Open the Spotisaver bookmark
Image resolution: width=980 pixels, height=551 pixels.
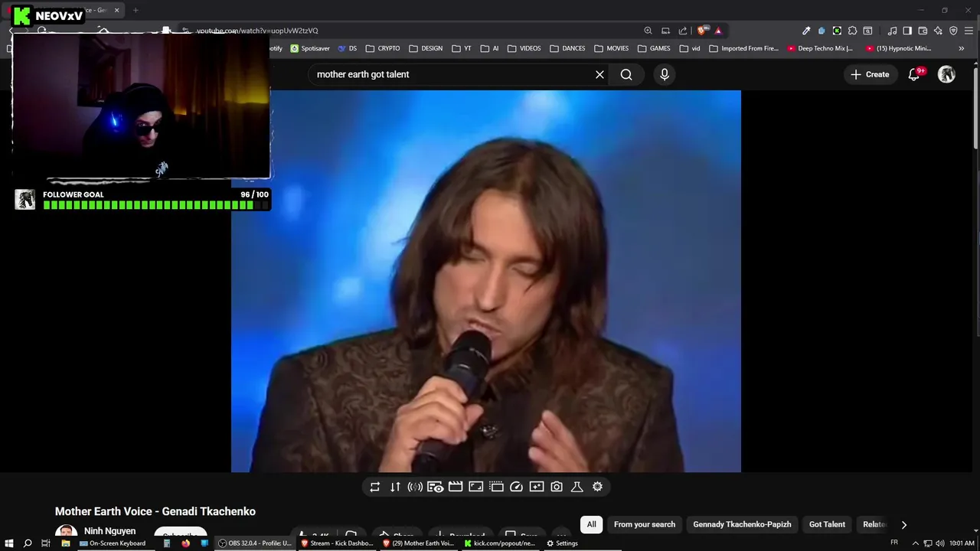[310, 48]
